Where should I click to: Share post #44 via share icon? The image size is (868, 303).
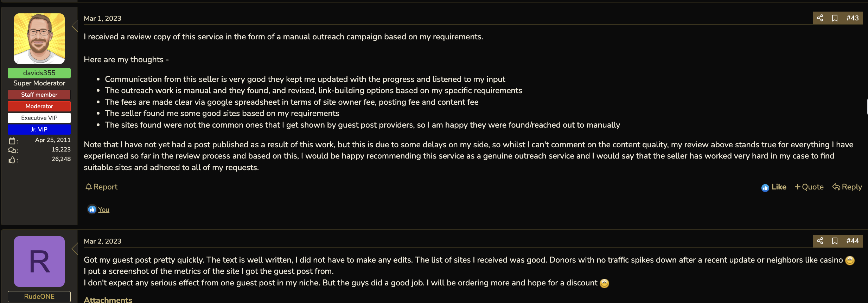coord(820,241)
